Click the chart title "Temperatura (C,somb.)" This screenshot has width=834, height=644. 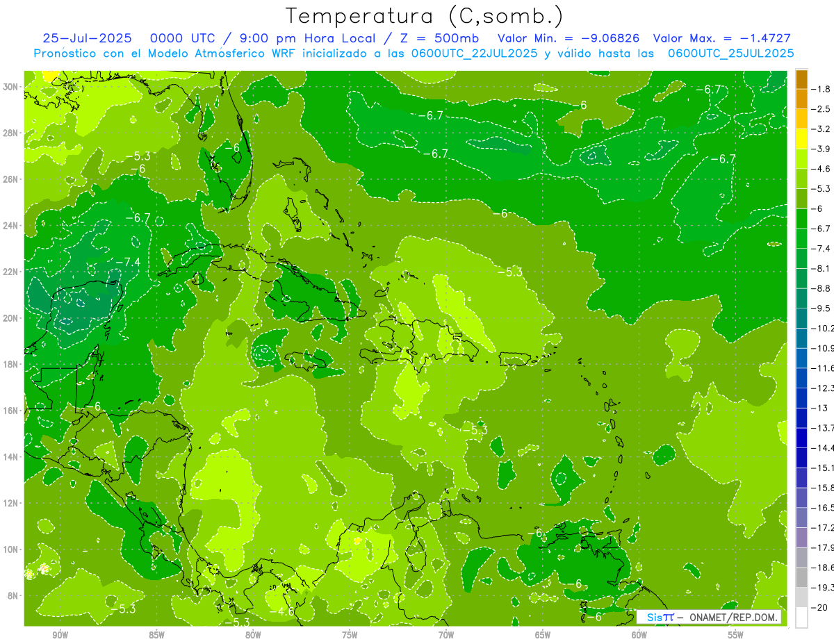[x=424, y=16]
